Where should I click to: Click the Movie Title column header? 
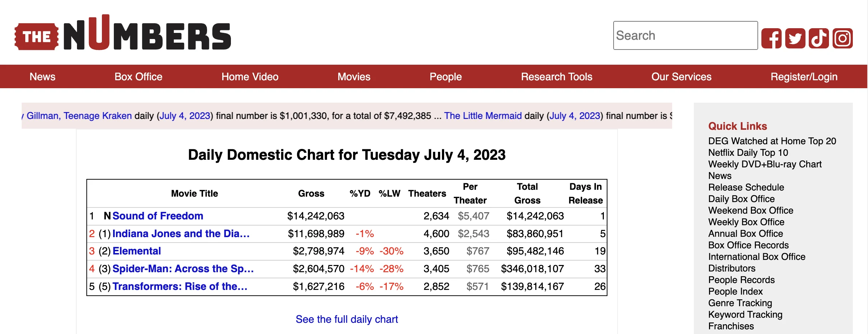point(194,193)
